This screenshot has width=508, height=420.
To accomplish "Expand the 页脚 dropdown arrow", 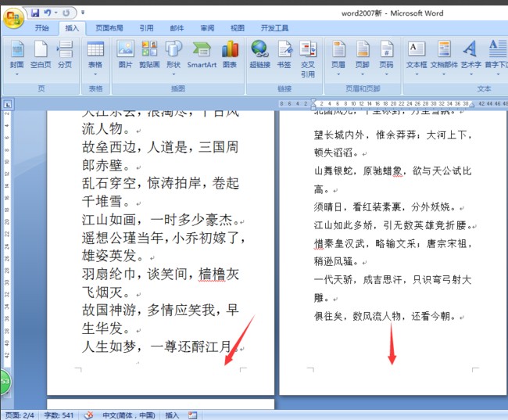I will pyautogui.click(x=362, y=74).
